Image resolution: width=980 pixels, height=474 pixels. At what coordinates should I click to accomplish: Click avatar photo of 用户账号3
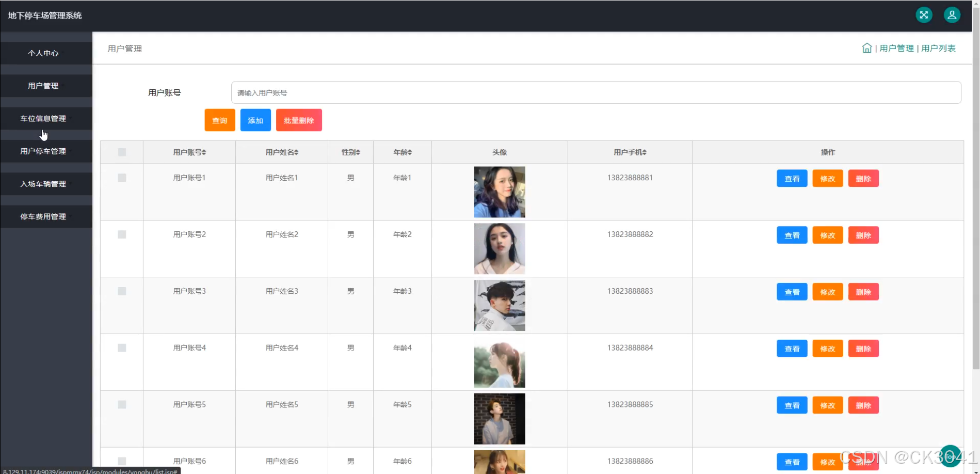coord(500,306)
